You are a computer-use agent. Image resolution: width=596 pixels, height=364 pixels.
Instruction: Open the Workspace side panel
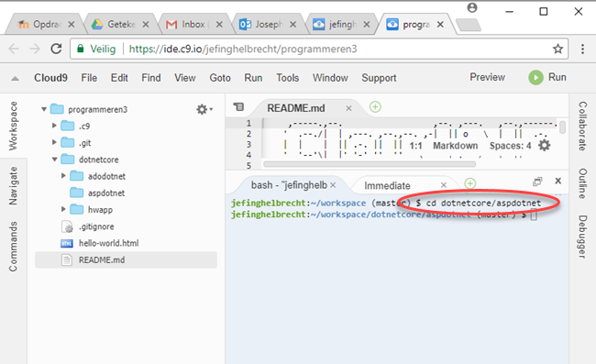coord(13,126)
